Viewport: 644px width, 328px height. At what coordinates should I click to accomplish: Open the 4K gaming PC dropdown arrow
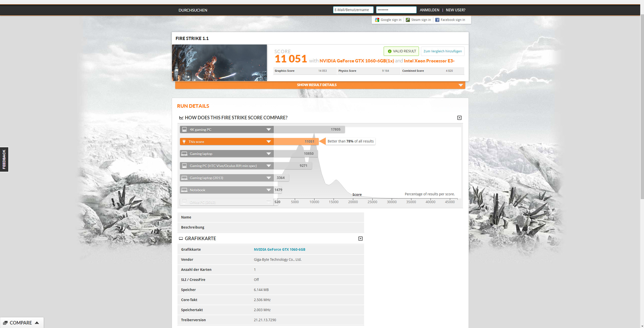click(269, 130)
